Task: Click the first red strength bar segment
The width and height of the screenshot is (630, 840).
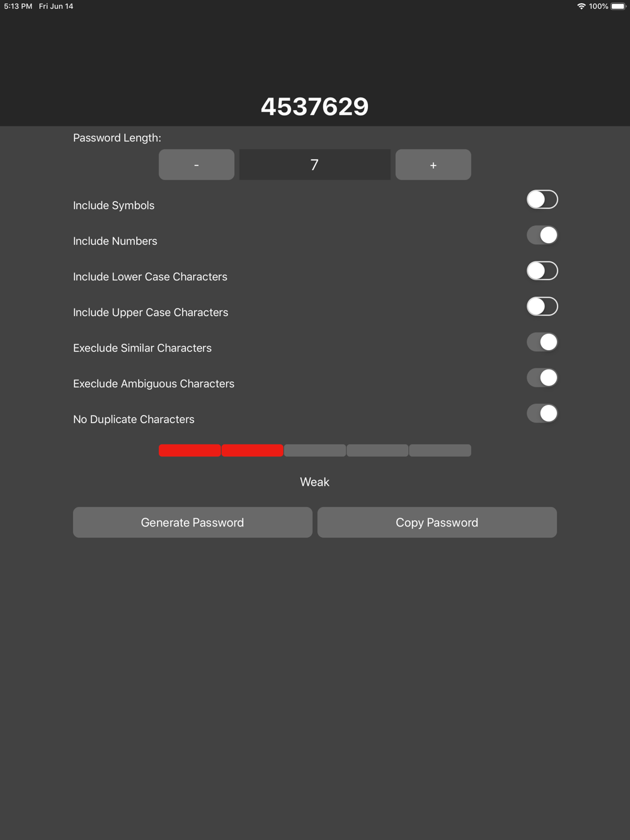Action: pos(190,450)
